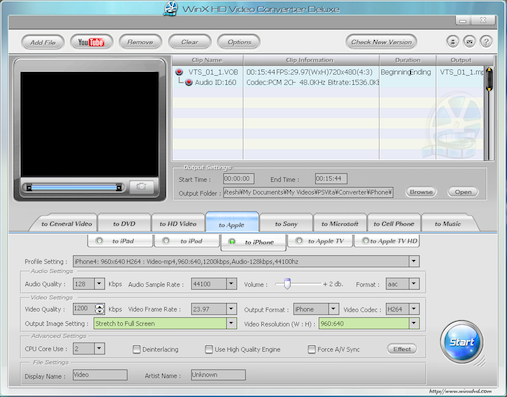
Task: Open the Video Codec H264 dropdown
Action: (x=414, y=309)
